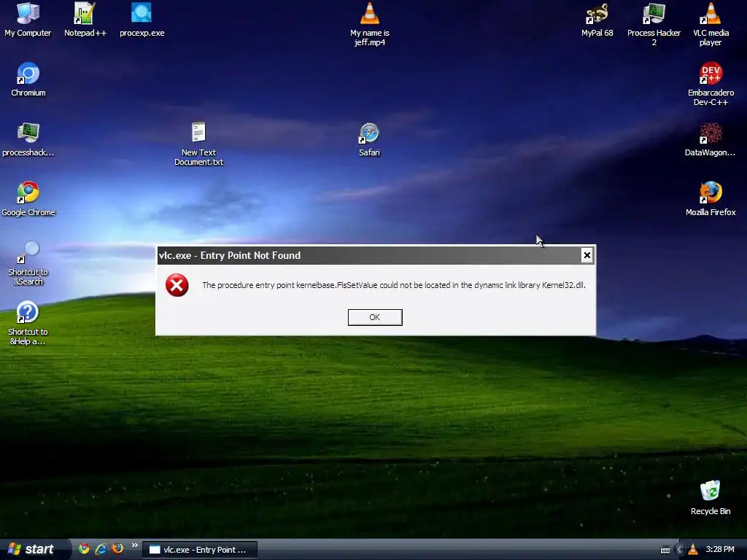747x560 pixels.
Task: Select the processhack... desktop icon
Action: 28,139
